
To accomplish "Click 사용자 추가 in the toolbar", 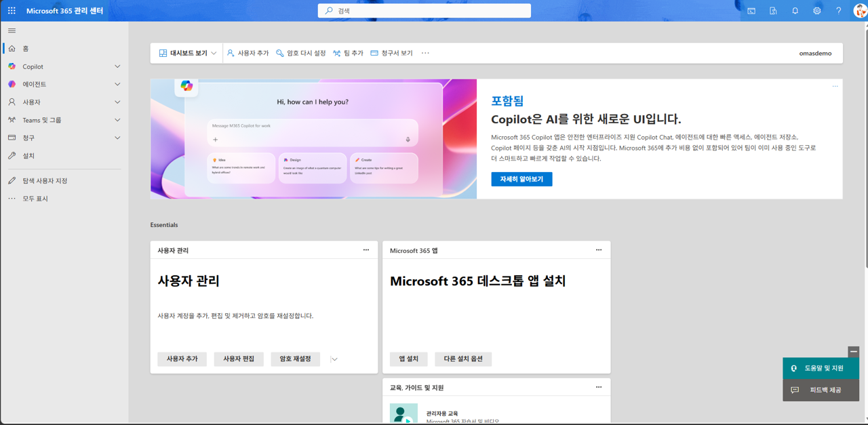I will point(248,53).
